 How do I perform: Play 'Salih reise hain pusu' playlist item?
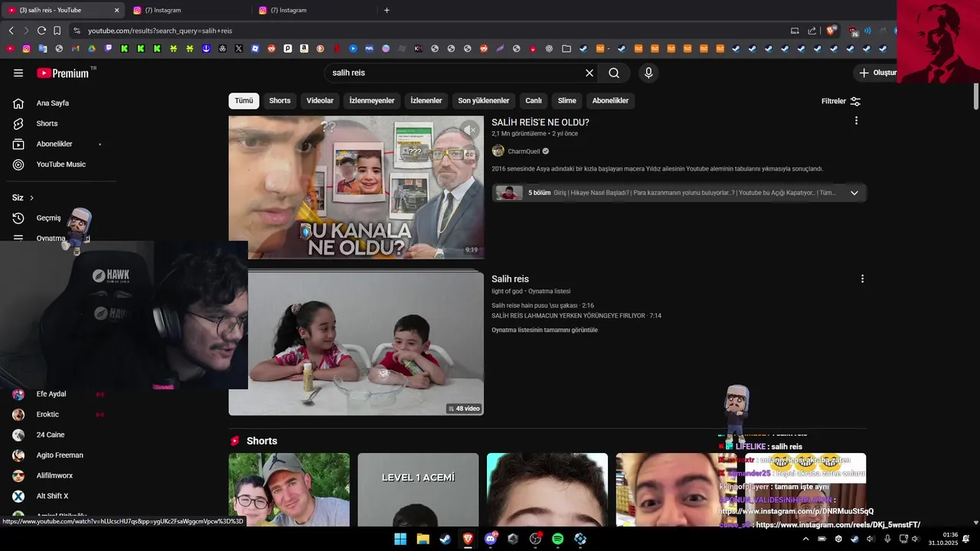[x=542, y=305]
